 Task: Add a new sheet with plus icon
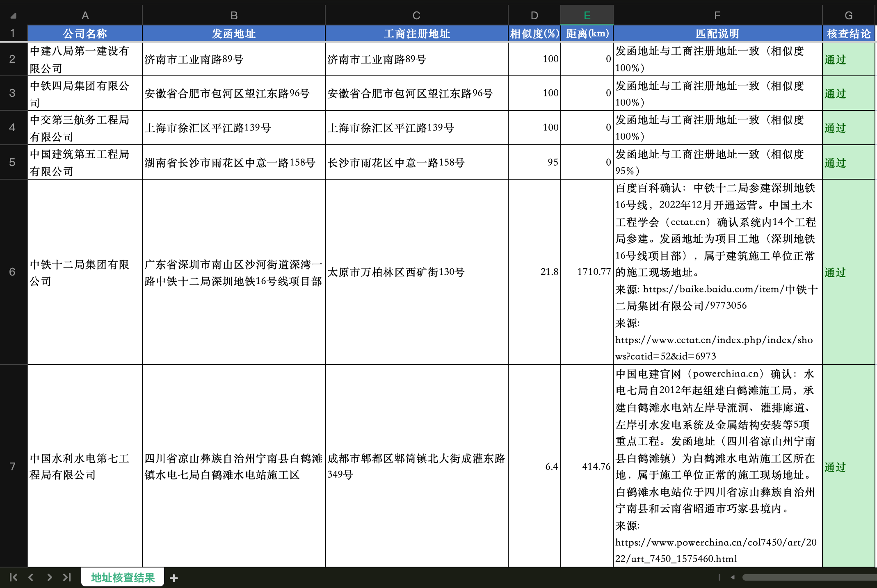click(174, 578)
